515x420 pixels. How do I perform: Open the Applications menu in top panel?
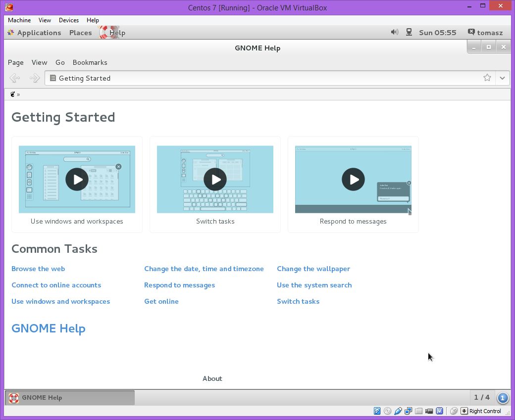34,33
